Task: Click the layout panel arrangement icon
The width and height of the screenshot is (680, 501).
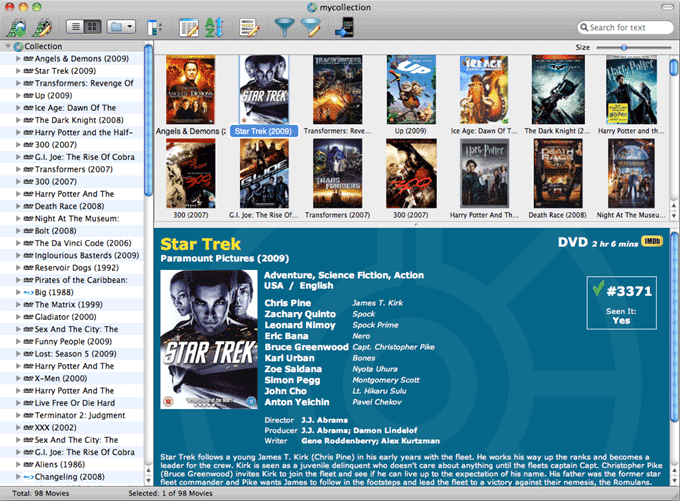Action: click(x=154, y=27)
